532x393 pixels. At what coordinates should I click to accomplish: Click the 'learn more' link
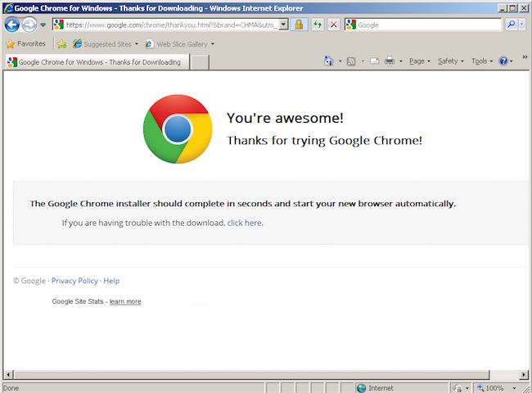(125, 301)
